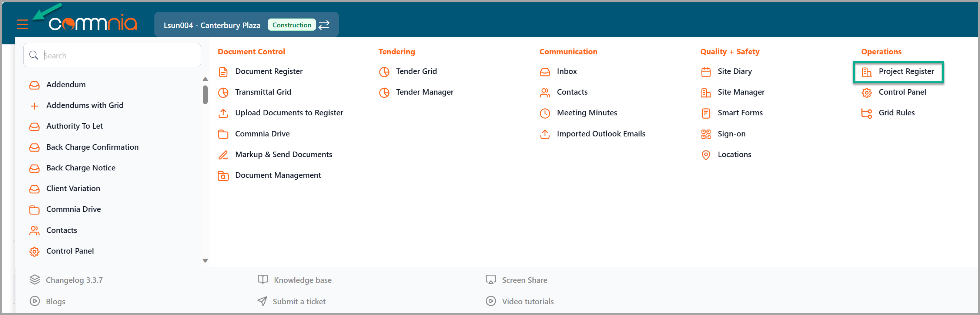Screen dimensions: 980x315
Task: Click the Locations pin icon
Action: pyautogui.click(x=706, y=155)
